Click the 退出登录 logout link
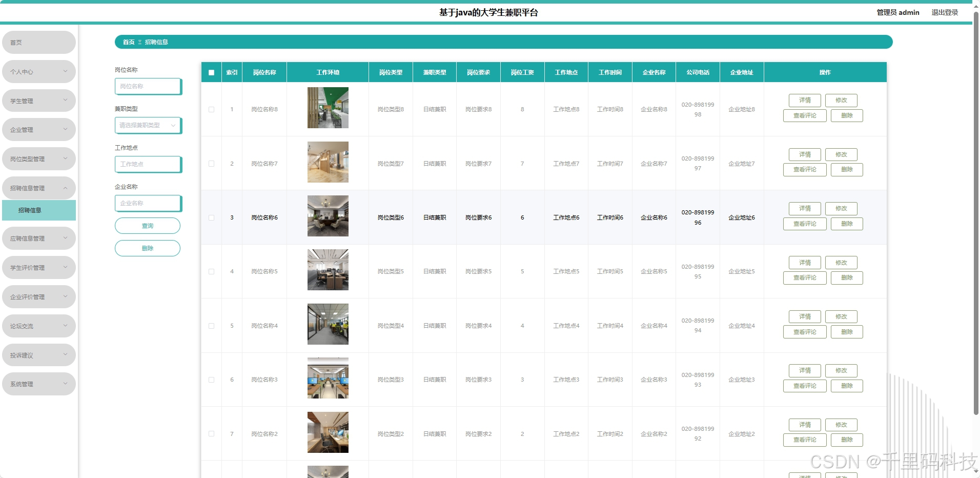980x478 pixels. (945, 12)
